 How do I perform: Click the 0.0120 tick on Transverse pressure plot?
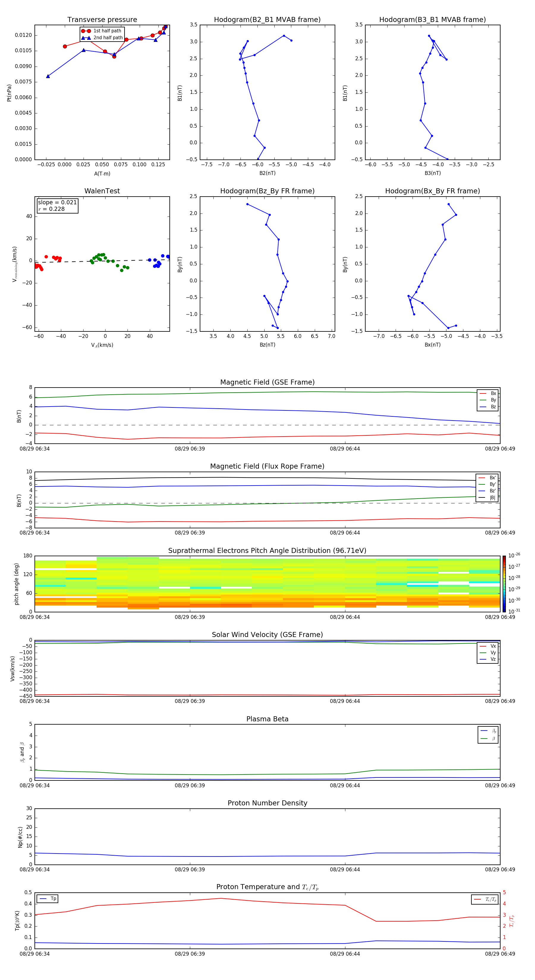pyautogui.click(x=23, y=35)
